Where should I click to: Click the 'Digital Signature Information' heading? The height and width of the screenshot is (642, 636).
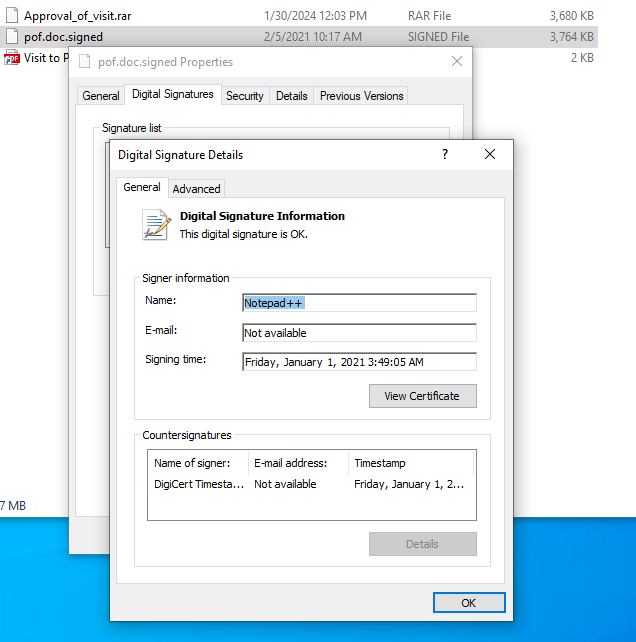tap(262, 216)
